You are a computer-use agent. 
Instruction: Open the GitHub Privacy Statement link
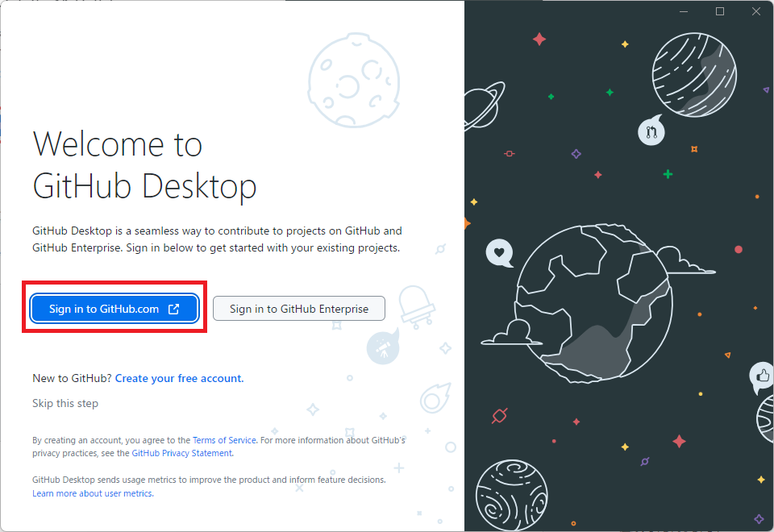pyautogui.click(x=181, y=453)
